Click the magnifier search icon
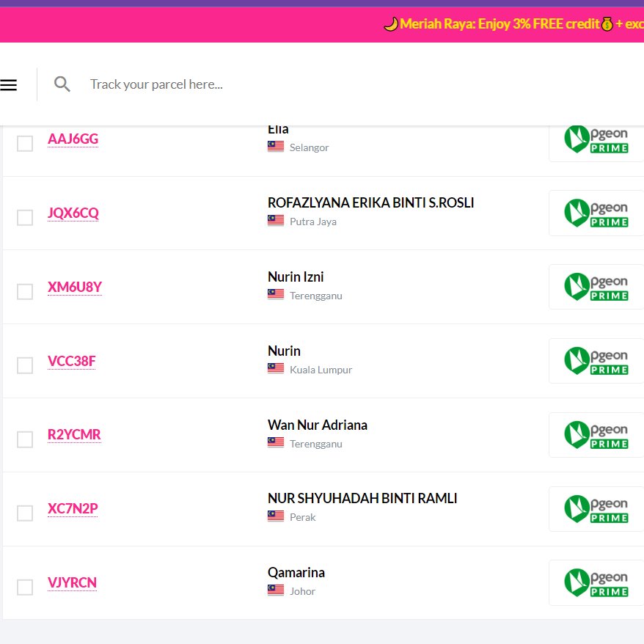 tap(62, 84)
